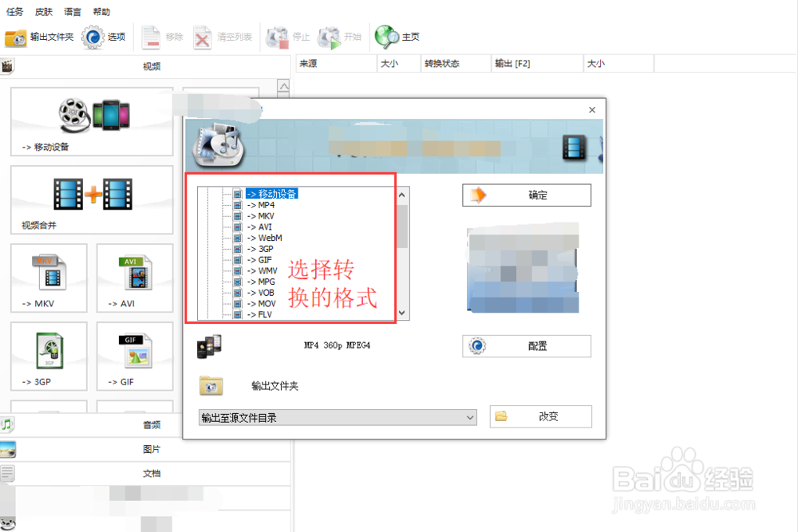
Task: Click the 清空列表 clear list icon
Action: 202,36
